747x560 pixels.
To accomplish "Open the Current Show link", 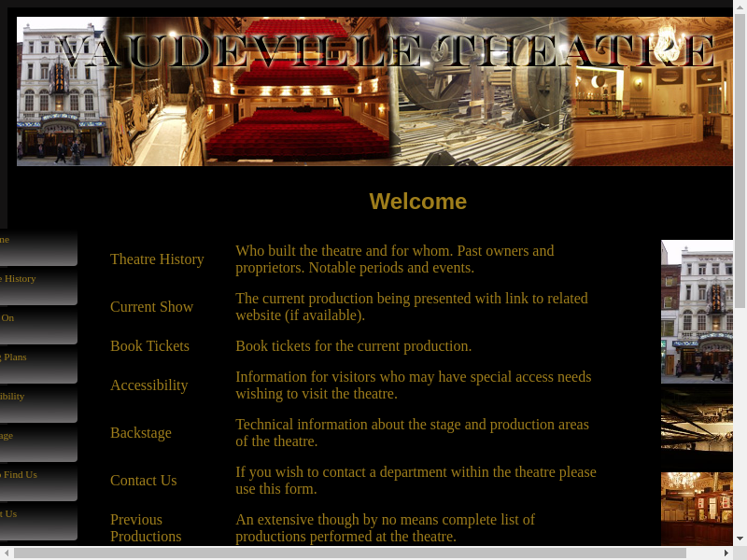I will 151,307.
